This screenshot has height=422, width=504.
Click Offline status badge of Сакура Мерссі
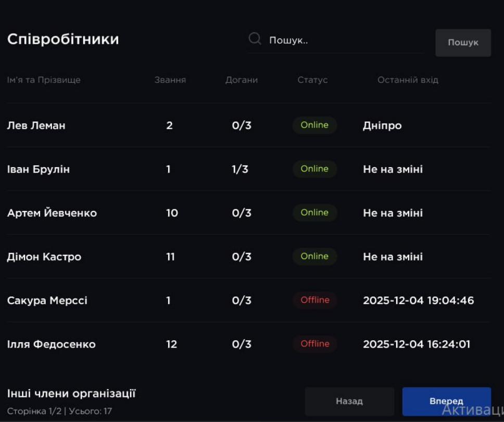[314, 300]
